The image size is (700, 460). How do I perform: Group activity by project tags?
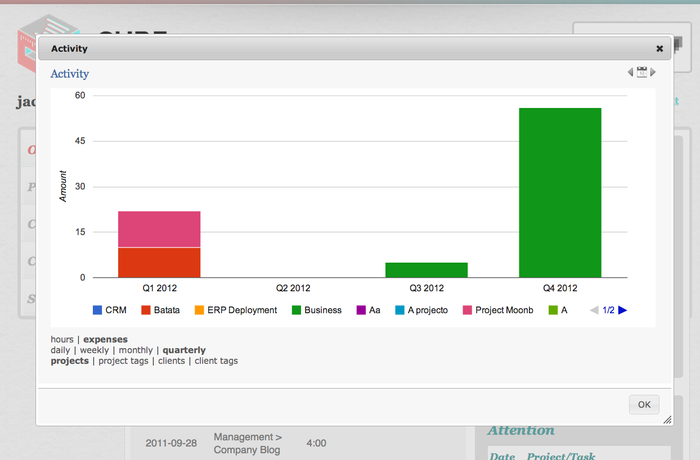pos(125,360)
